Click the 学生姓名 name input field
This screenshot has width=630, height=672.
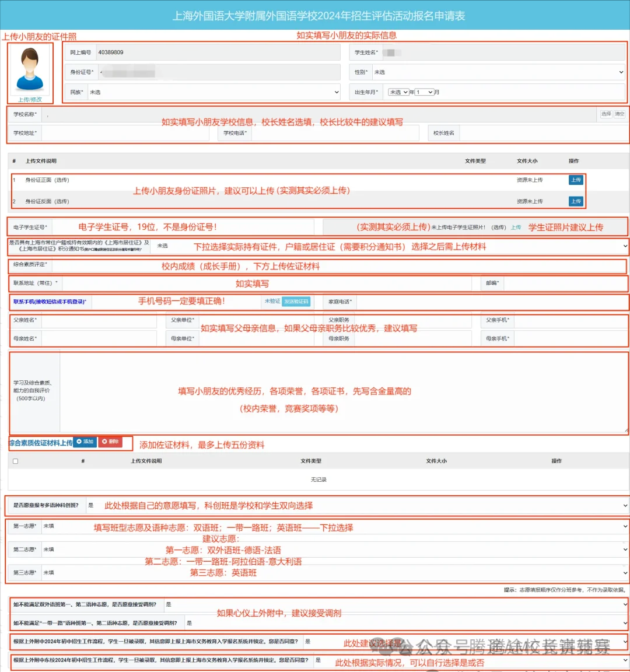[x=467, y=51]
